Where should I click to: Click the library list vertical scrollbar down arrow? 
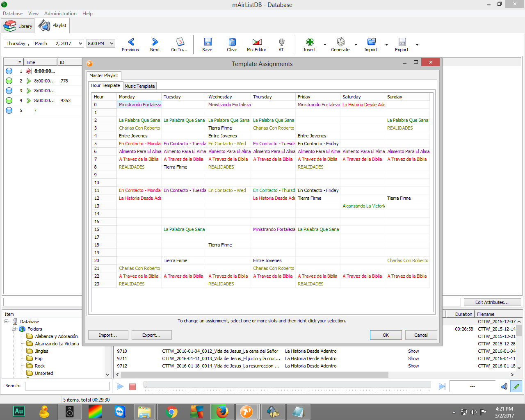coord(519,368)
